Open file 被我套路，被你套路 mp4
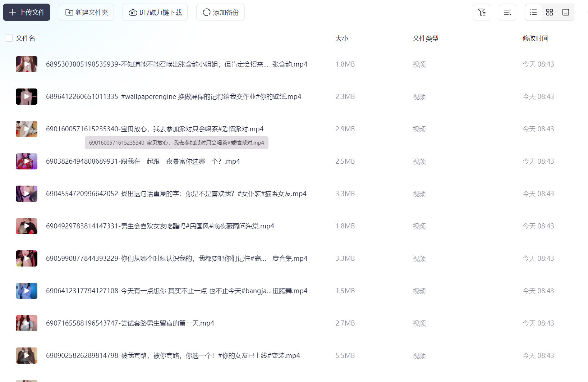This screenshot has height=382, width=588. [173, 355]
